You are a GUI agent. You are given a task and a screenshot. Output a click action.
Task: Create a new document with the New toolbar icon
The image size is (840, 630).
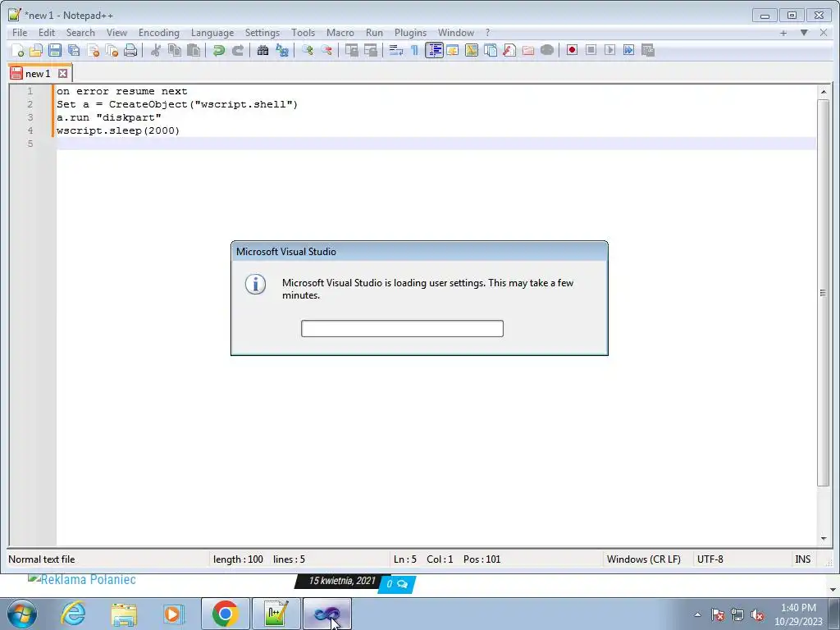(17, 50)
